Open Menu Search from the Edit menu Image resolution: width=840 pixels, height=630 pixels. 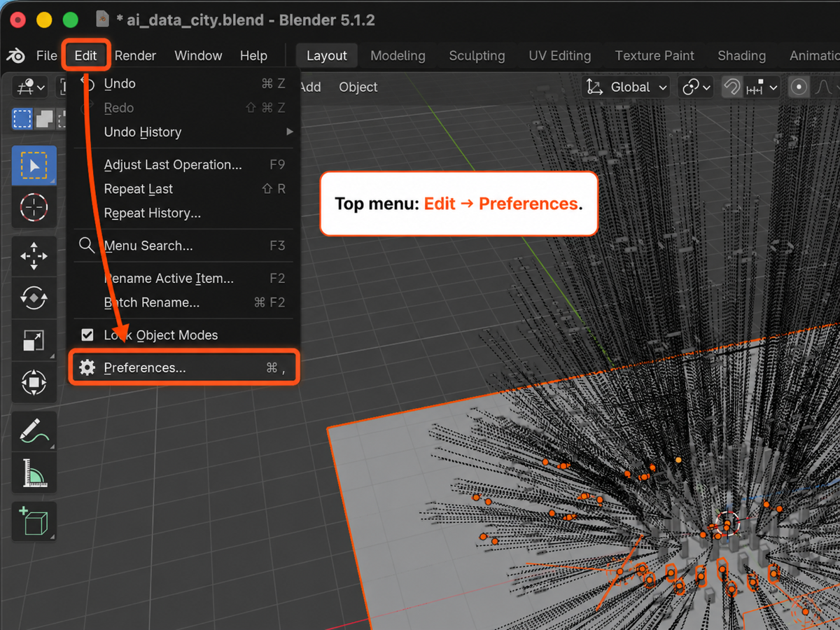click(183, 246)
